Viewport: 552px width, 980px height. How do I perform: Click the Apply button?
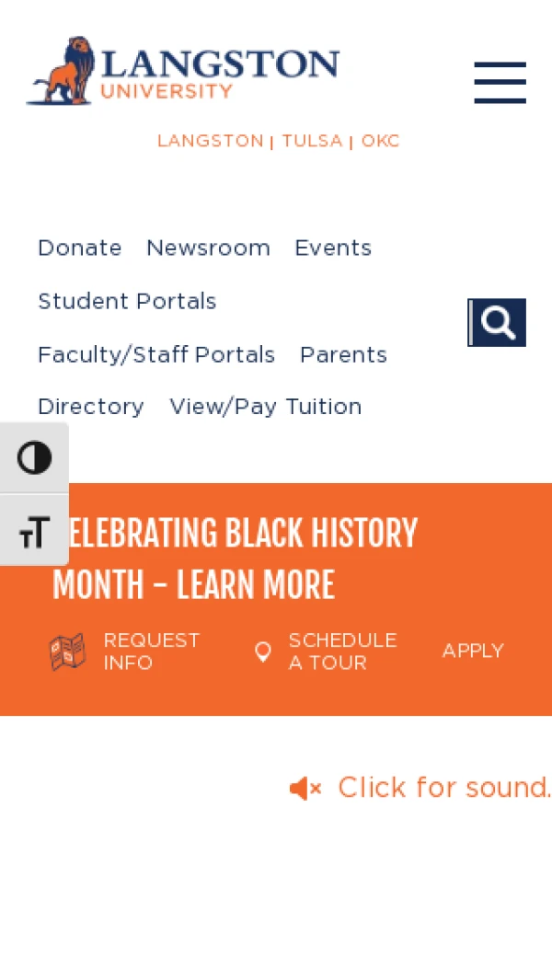pos(473,651)
